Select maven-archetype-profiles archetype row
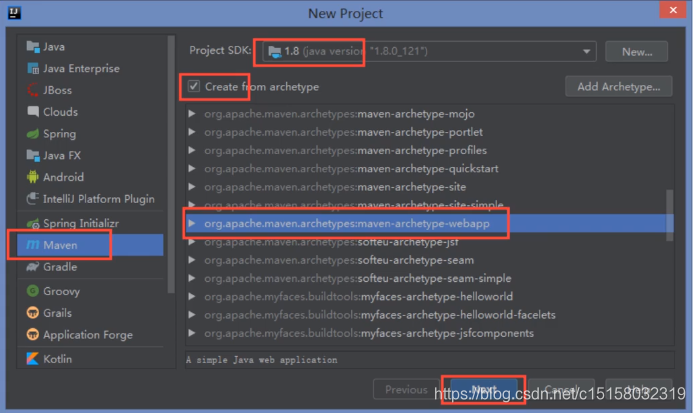This screenshot has width=696, height=413. click(x=429, y=150)
